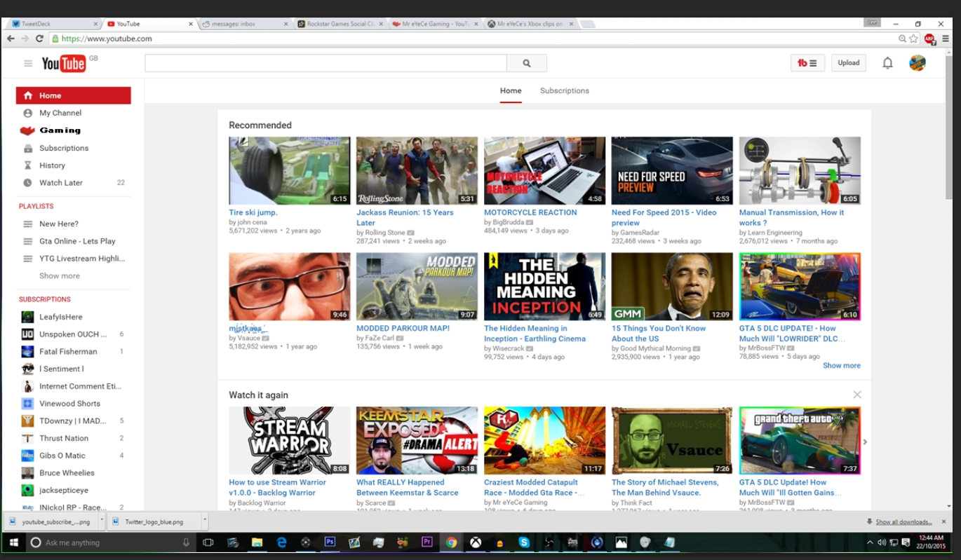Open the notifications bell
The width and height of the screenshot is (961, 560).
pyautogui.click(x=887, y=63)
